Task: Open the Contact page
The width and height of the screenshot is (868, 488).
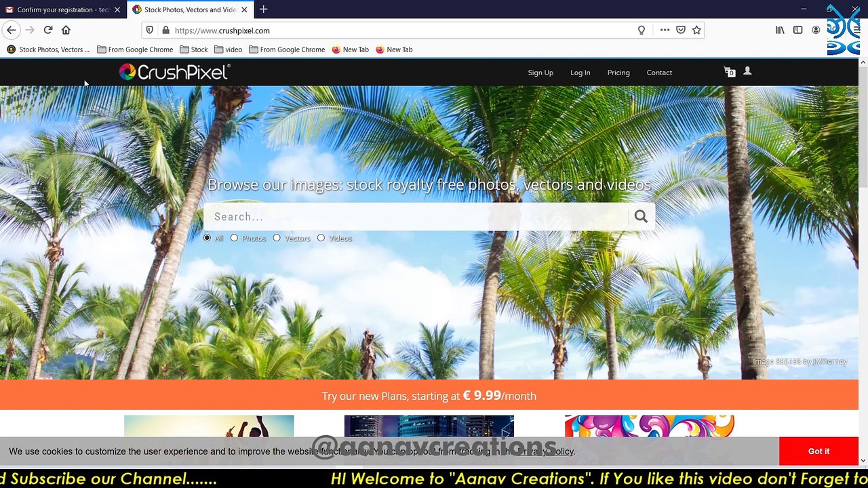Action: (659, 73)
